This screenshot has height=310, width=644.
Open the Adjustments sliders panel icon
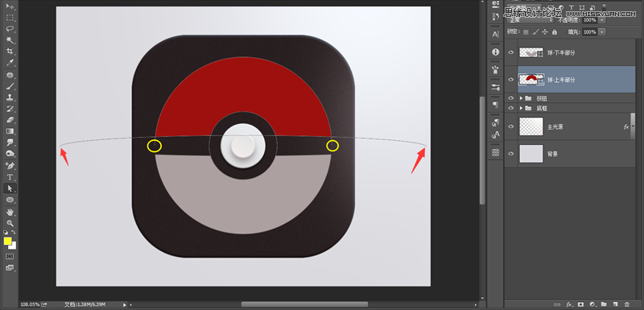(495, 88)
